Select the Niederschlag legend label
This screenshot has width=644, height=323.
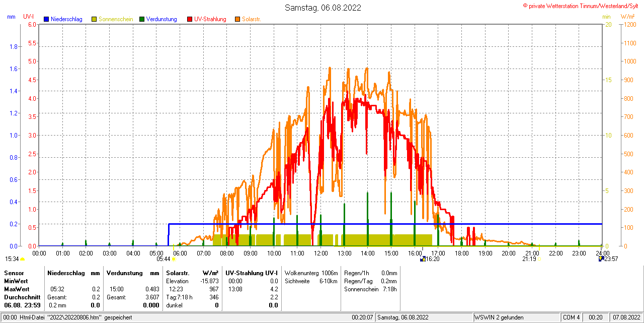click(66, 19)
